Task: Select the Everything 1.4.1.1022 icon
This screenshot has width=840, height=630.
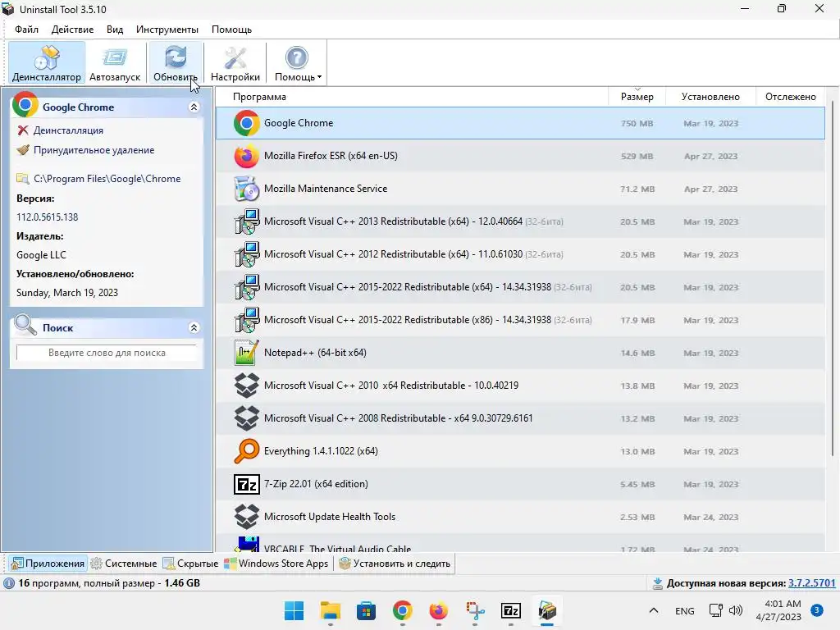Action: pos(246,451)
